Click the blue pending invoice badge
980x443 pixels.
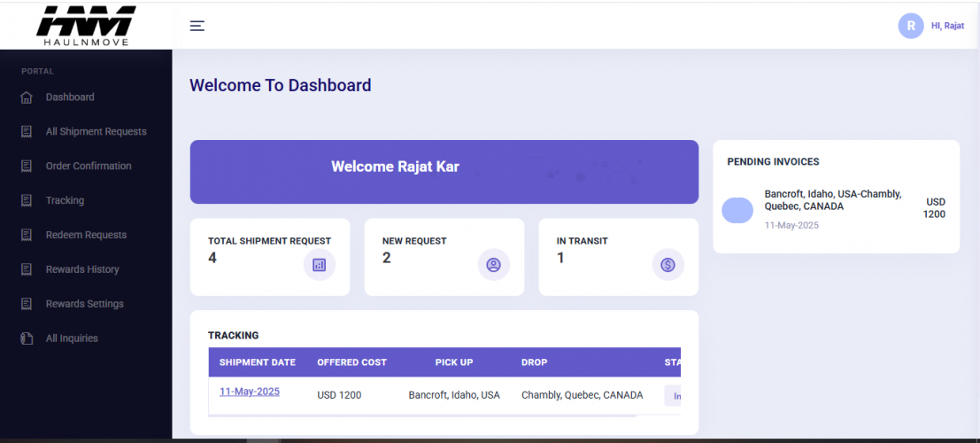coord(737,210)
